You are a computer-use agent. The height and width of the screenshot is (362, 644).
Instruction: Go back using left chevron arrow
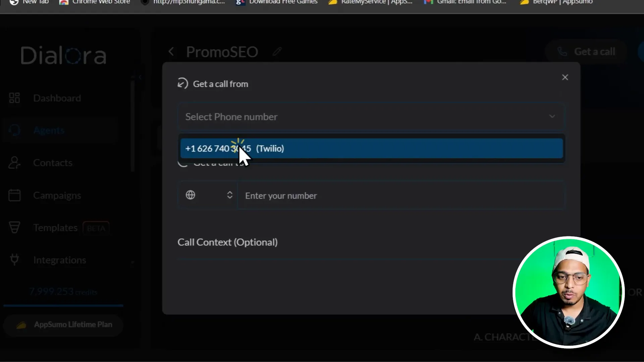(x=171, y=52)
